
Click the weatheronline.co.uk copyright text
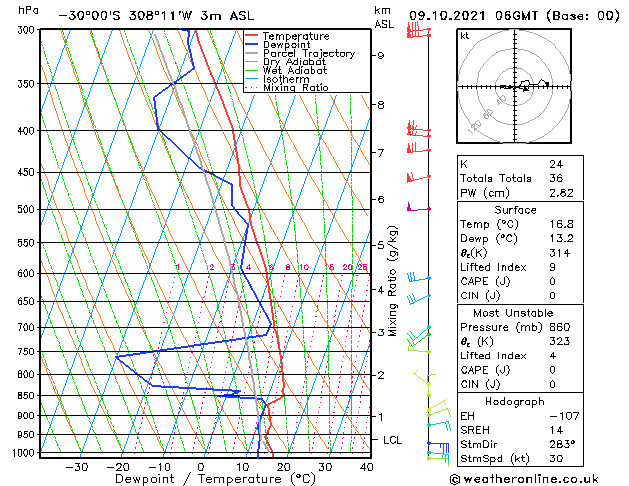[524, 479]
